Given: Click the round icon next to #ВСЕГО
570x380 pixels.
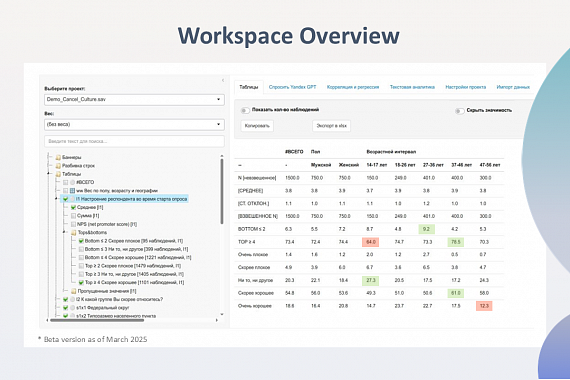Looking at the screenshot, I should pos(72,183).
